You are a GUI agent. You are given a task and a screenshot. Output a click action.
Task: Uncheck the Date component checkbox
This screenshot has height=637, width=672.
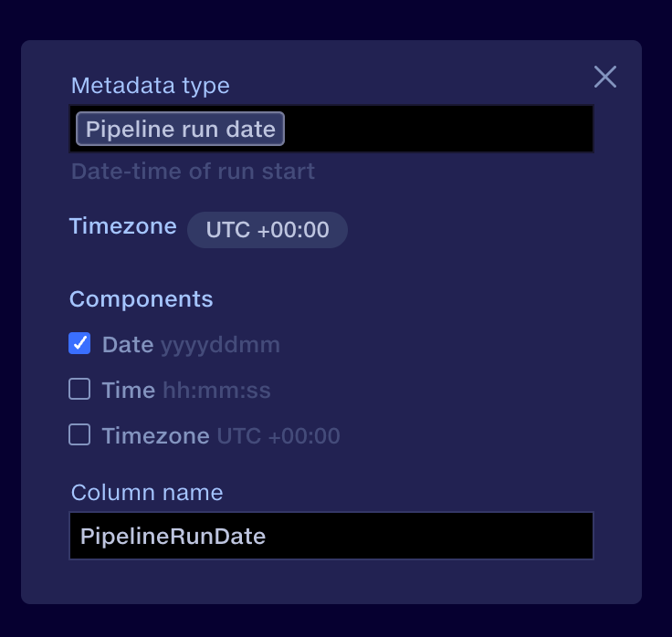80,344
